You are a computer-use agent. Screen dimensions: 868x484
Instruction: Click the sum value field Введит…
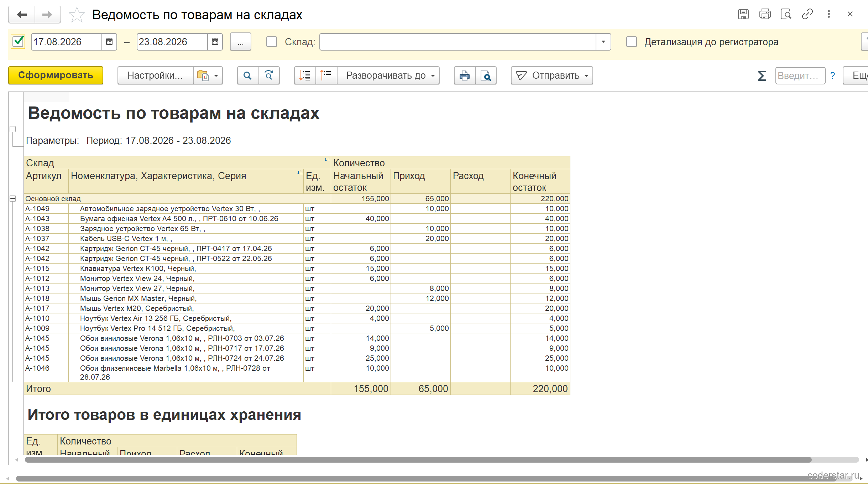(x=800, y=76)
